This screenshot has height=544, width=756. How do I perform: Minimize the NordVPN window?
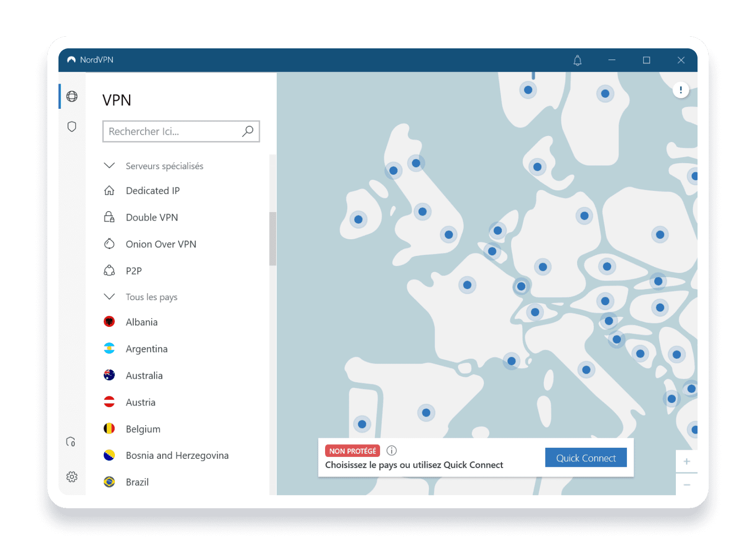point(612,60)
